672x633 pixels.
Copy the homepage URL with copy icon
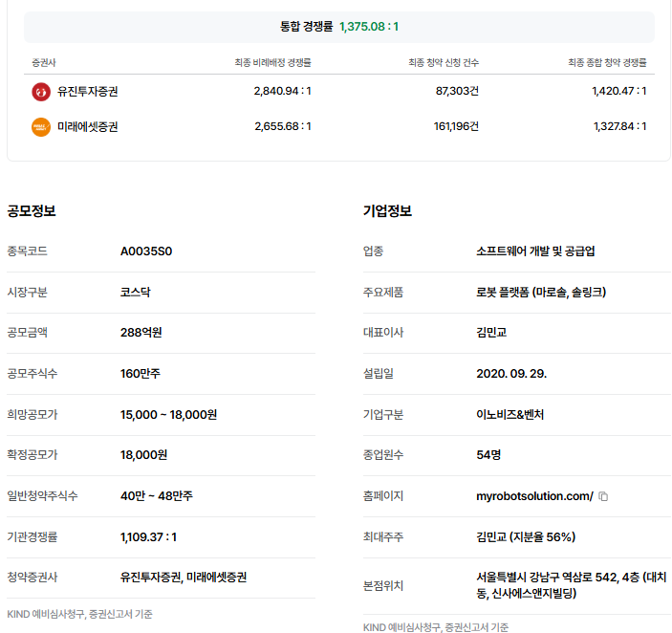tap(603, 496)
